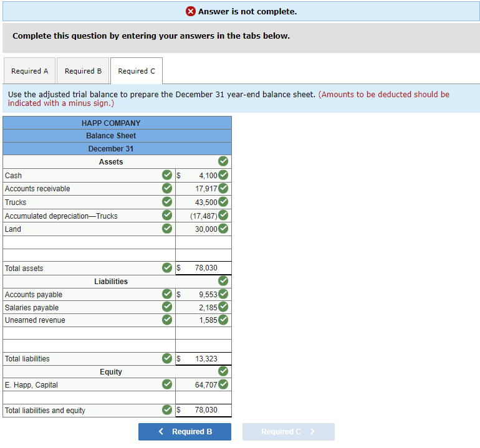
Task: Click the checkmark next to E. Happ, Capital label
Action: tap(167, 384)
